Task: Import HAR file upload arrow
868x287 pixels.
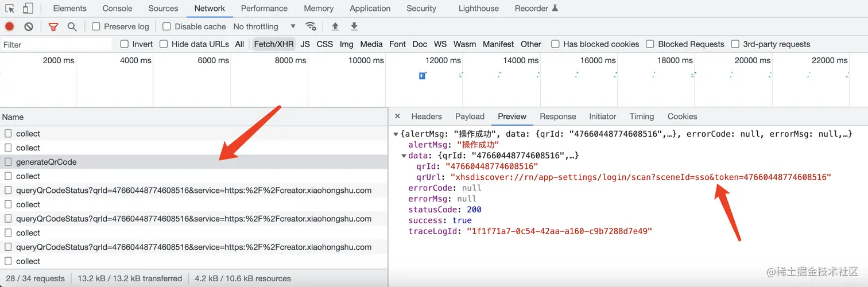Action: [335, 26]
